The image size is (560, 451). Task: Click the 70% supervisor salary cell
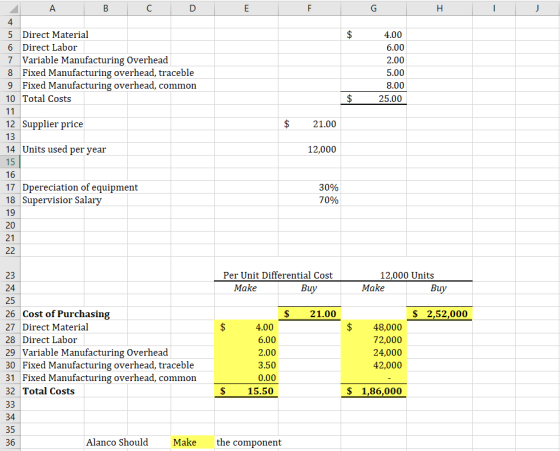309,200
